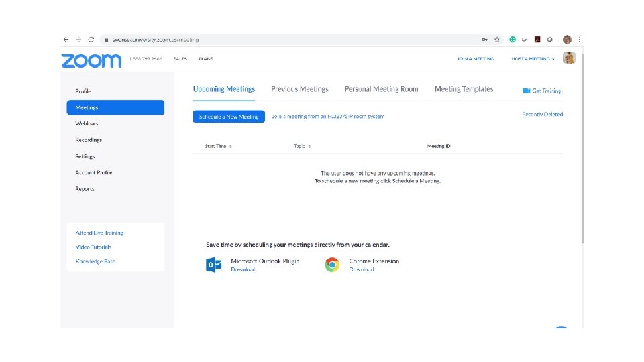
Task: Open Recordings in the sidebar
Action: point(89,140)
